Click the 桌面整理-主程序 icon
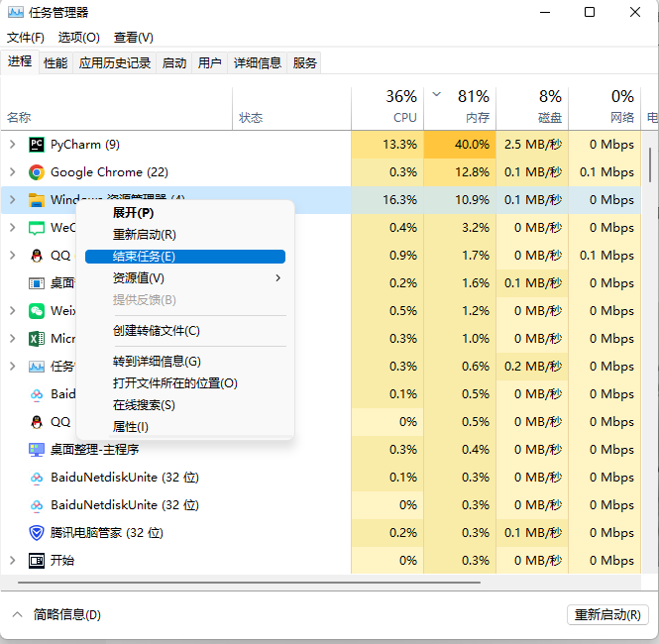This screenshot has width=659, height=644. [x=37, y=450]
